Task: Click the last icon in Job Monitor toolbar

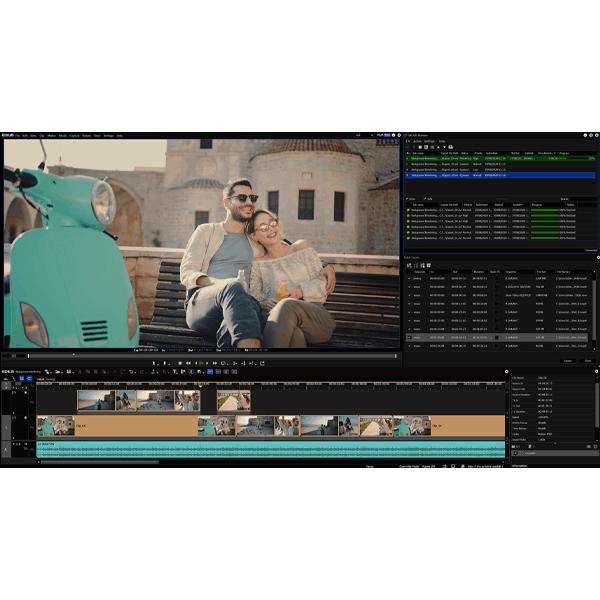Action: [x=450, y=147]
